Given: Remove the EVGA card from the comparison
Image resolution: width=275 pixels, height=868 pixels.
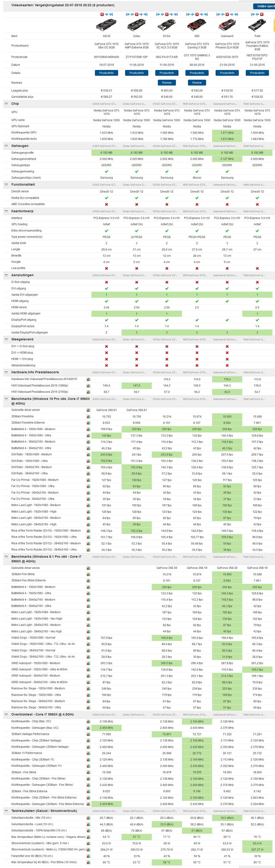Looking at the screenshot, I should point(167,14).
